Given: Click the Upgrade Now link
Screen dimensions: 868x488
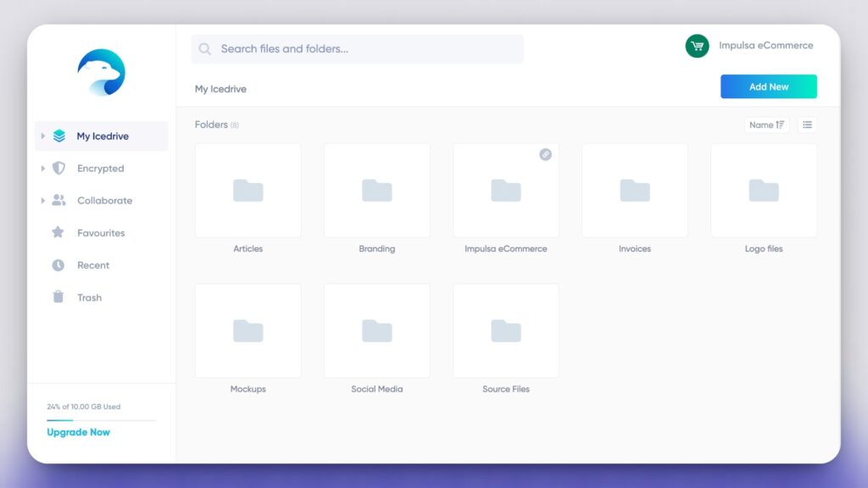Looking at the screenshot, I should pos(78,432).
